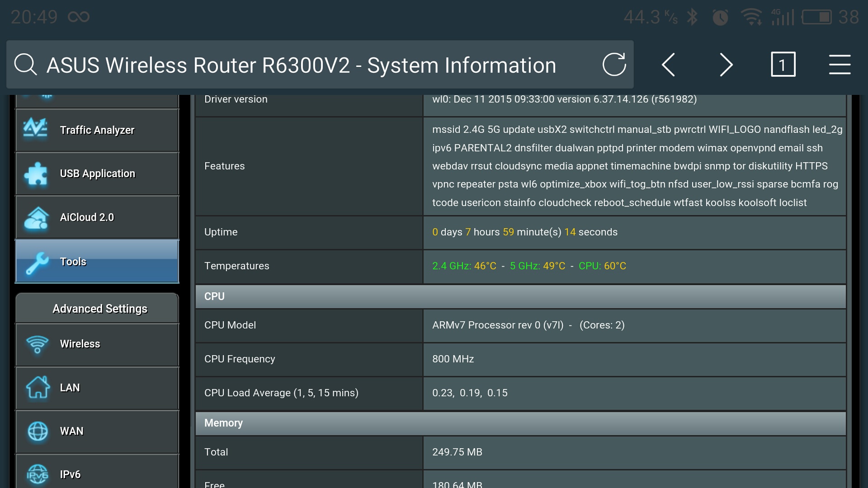
Task: Click the 5 GHz: 49°C temperature reading
Action: (537, 266)
